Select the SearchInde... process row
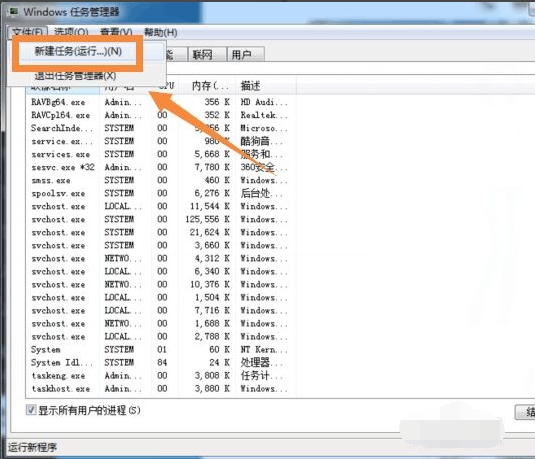 pyautogui.click(x=161, y=128)
